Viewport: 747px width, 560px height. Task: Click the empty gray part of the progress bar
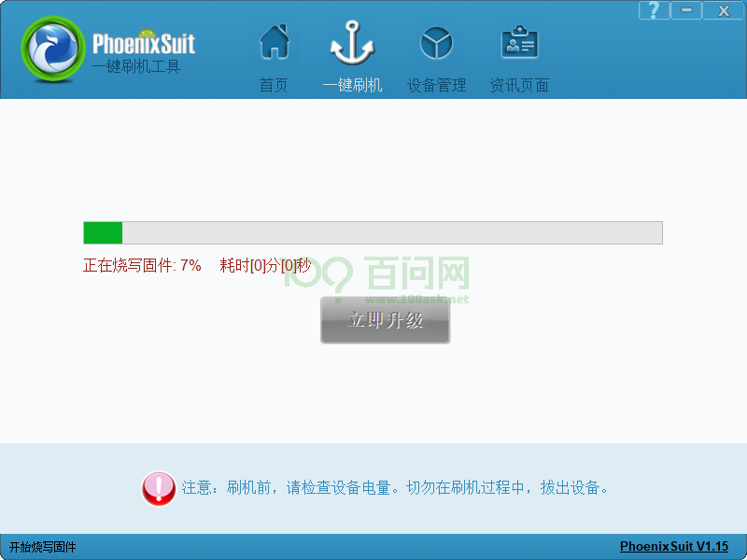point(392,232)
